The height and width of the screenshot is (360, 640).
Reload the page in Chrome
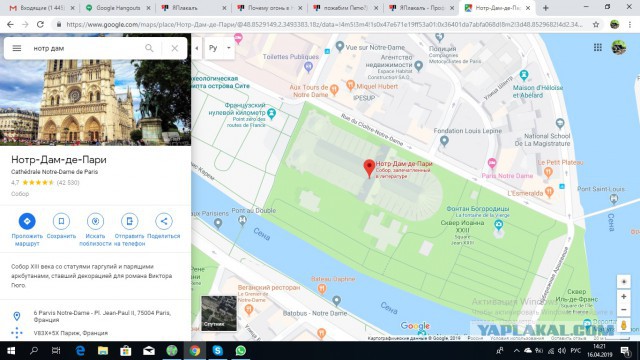point(40,24)
